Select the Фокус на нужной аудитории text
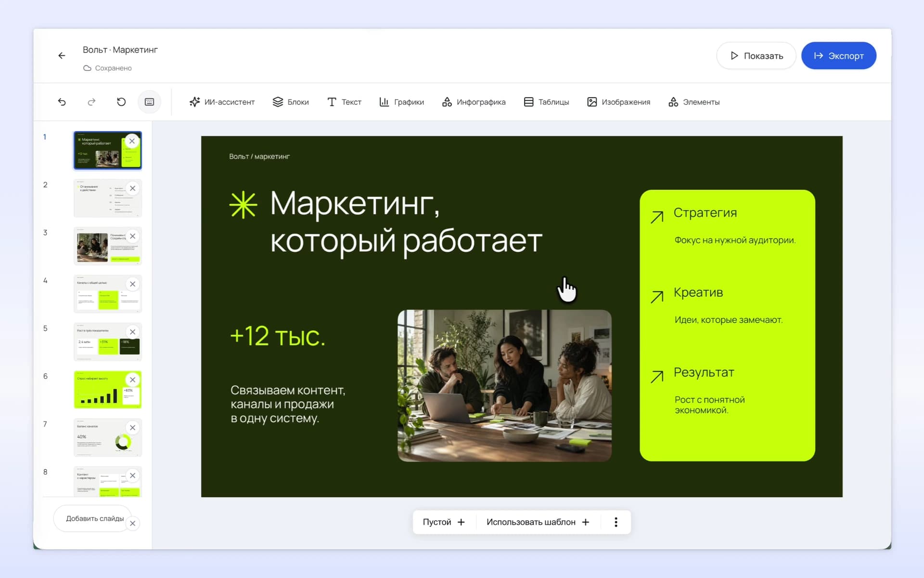This screenshot has height=578, width=924. 735,240
